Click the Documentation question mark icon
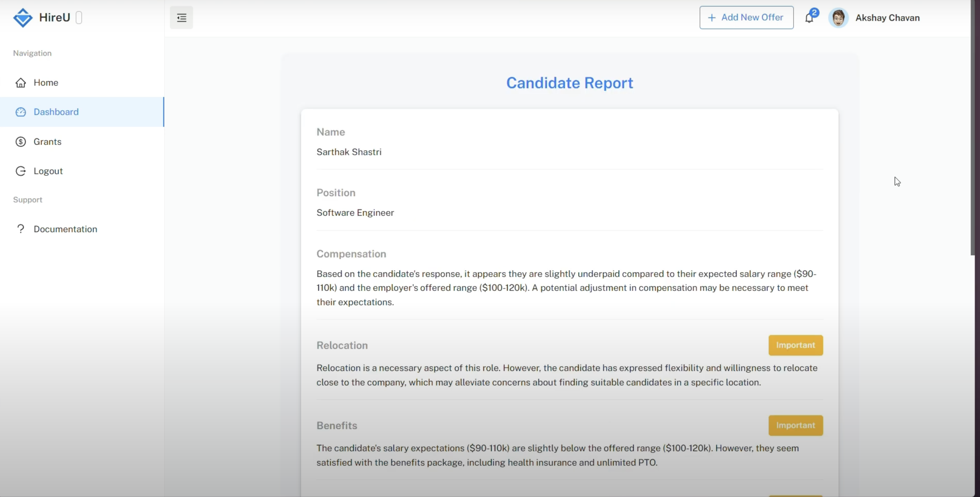The width and height of the screenshot is (980, 497). pyautogui.click(x=21, y=229)
